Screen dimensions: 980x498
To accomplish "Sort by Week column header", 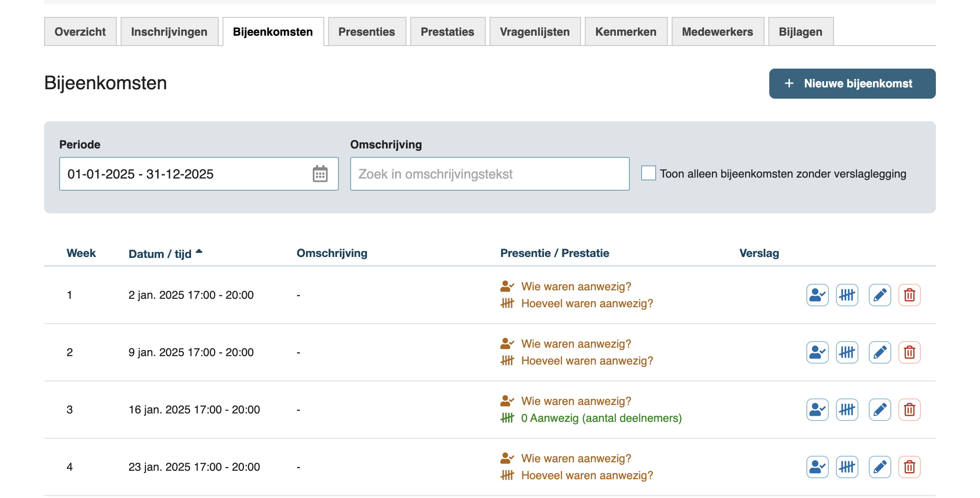I will [81, 253].
